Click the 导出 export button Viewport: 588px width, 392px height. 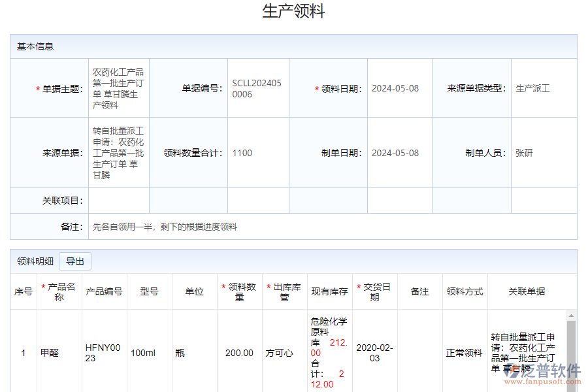[74, 261]
